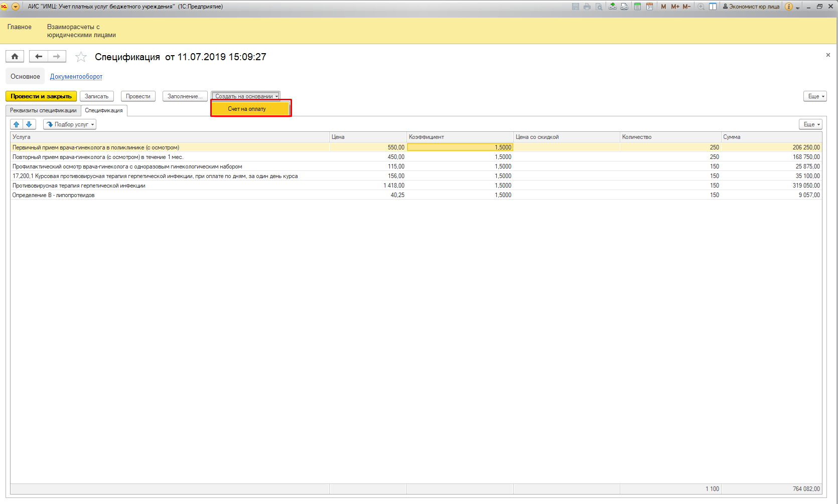Go to the home page icon
838x504 pixels.
pos(15,57)
